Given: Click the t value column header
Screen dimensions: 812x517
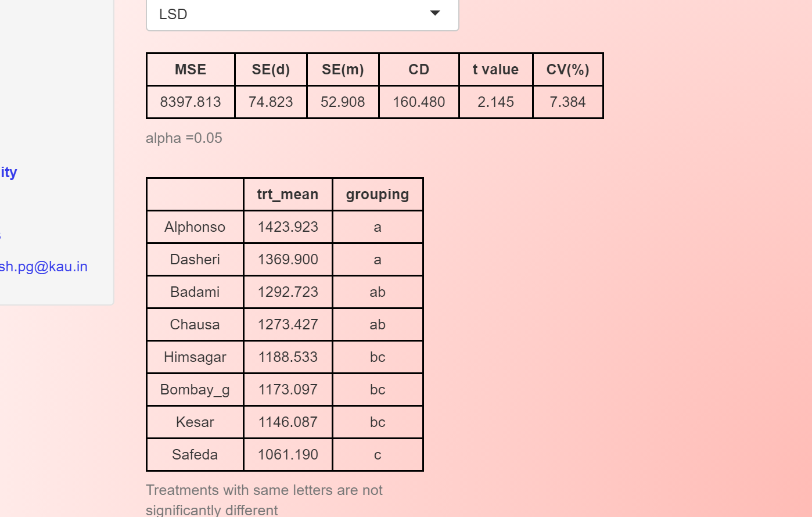Looking at the screenshot, I should click(x=495, y=70).
